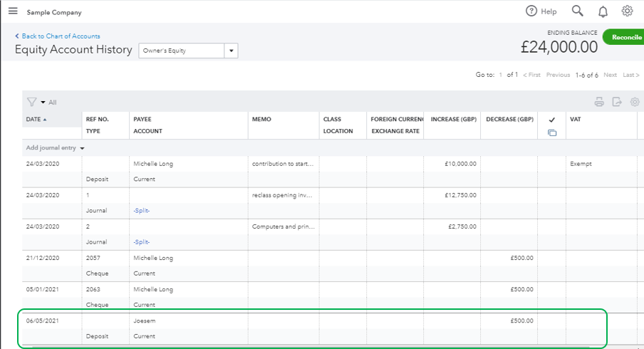The width and height of the screenshot is (644, 349).
Task: Click the REF NO. column header
Action: pyautogui.click(x=98, y=119)
